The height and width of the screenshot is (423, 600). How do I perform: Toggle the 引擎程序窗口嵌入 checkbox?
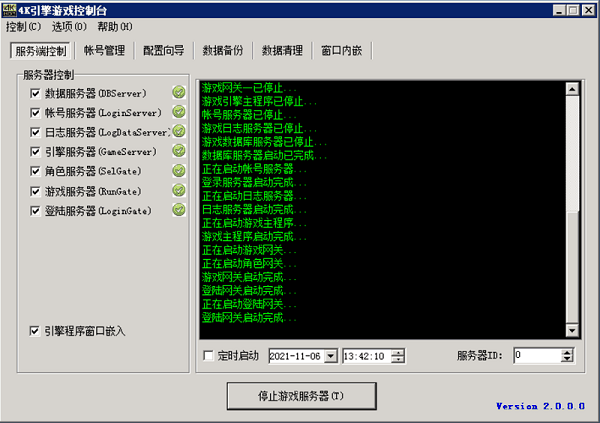click(36, 330)
